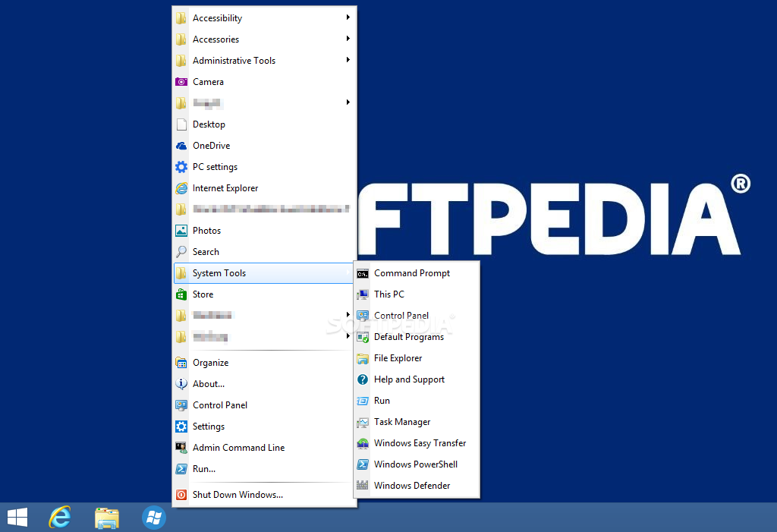Click the Settings gear icon in menu
Screen dimensions: 777x532
(181, 427)
